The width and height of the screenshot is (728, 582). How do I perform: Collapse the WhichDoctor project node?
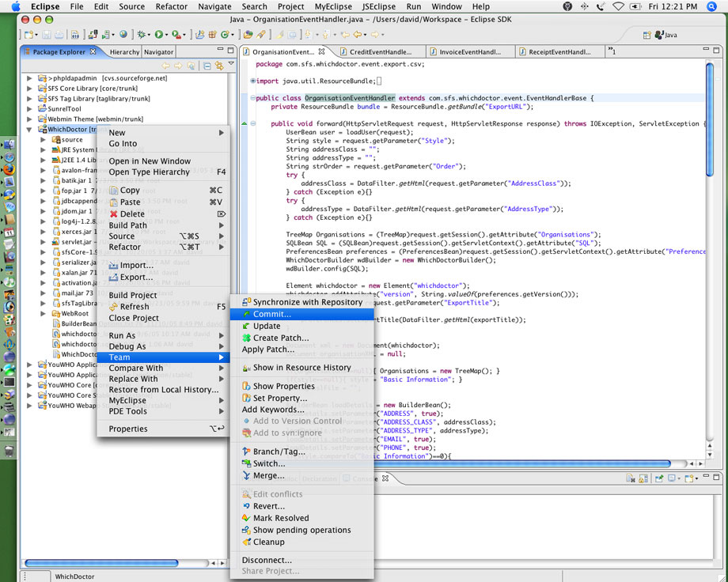(x=29, y=130)
